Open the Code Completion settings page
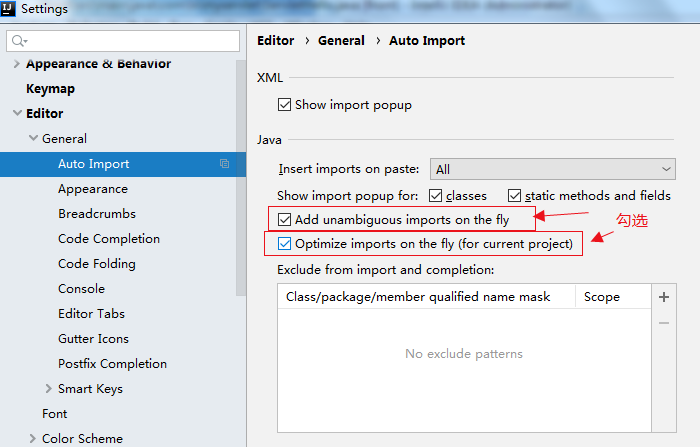Screen dimensions: 700x447 point(109,239)
